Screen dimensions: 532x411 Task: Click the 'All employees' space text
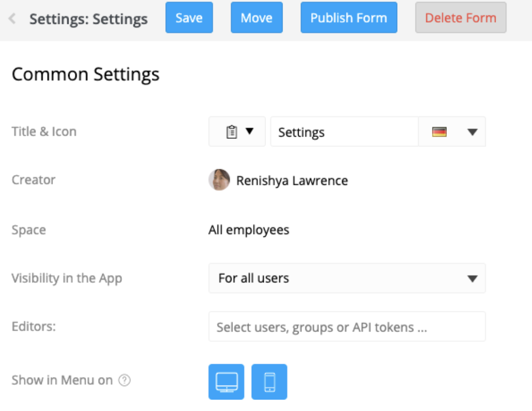[x=249, y=230]
